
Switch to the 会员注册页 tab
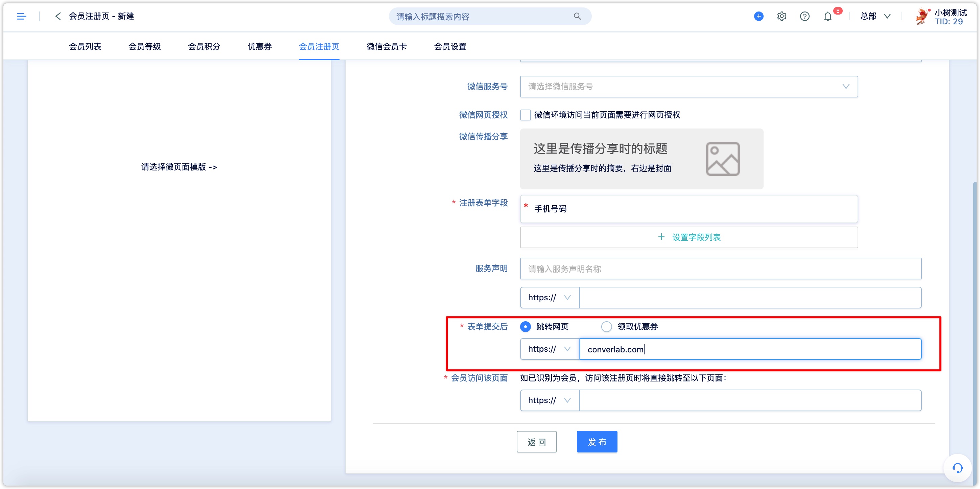point(319,46)
